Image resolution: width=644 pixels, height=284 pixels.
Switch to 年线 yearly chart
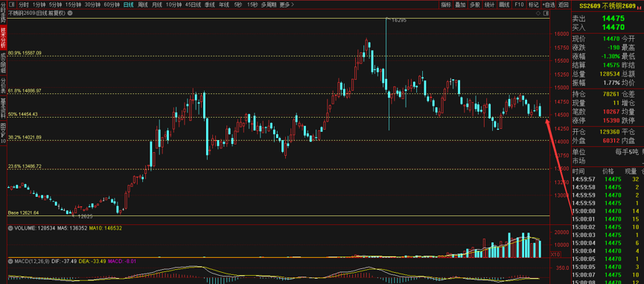click(224, 4)
